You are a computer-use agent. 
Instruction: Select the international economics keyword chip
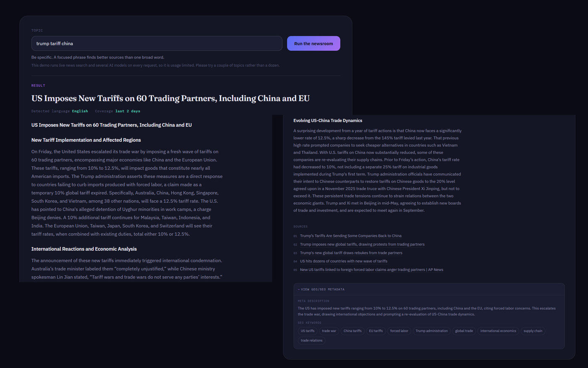coord(498,331)
